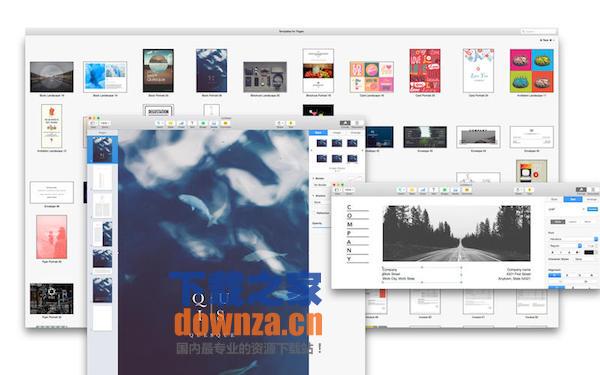Open Zoom dropdown in Company document window

pyautogui.click(x=349, y=190)
